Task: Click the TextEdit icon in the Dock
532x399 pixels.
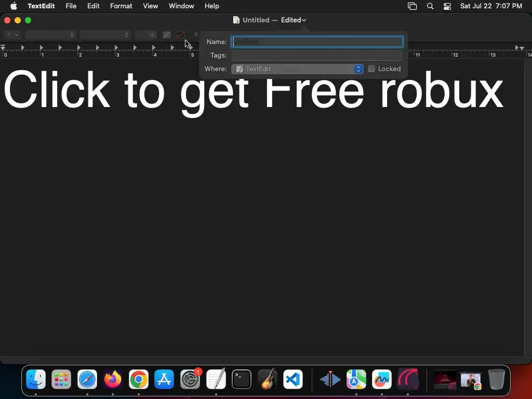Action: [216, 379]
